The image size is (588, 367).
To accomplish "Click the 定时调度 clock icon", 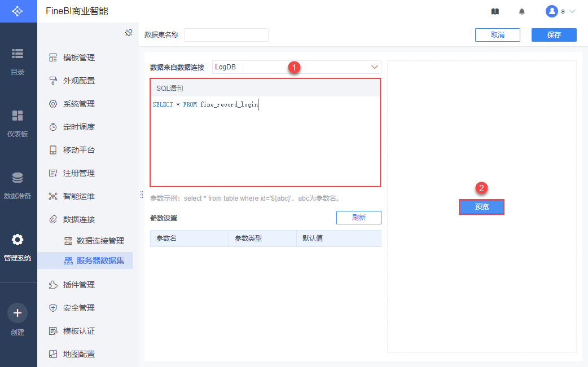I will coord(53,127).
